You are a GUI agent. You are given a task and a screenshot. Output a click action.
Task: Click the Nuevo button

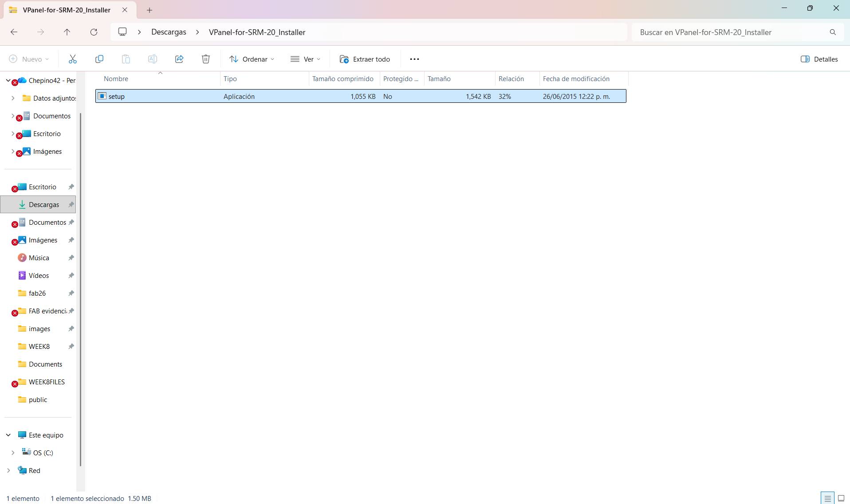coord(28,59)
